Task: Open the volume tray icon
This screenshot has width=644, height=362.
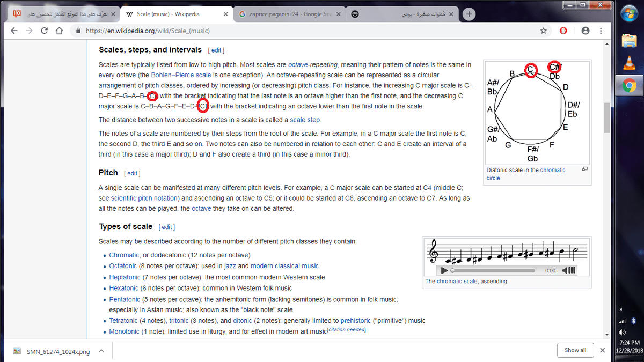Action: [623, 333]
